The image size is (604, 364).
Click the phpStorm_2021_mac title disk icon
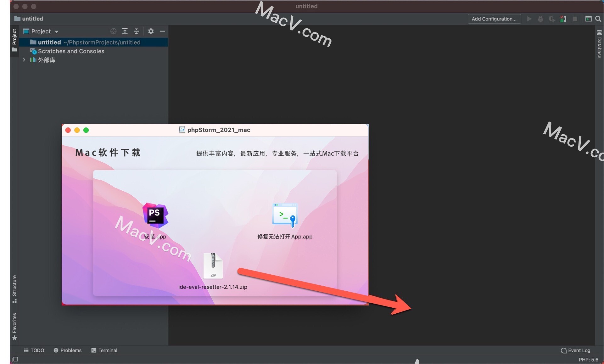(x=182, y=130)
